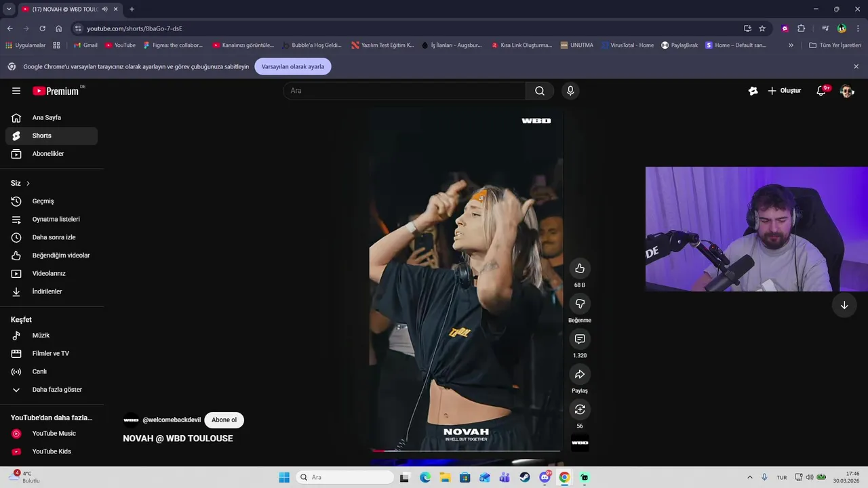Open the Gmail bookmark

(x=85, y=45)
